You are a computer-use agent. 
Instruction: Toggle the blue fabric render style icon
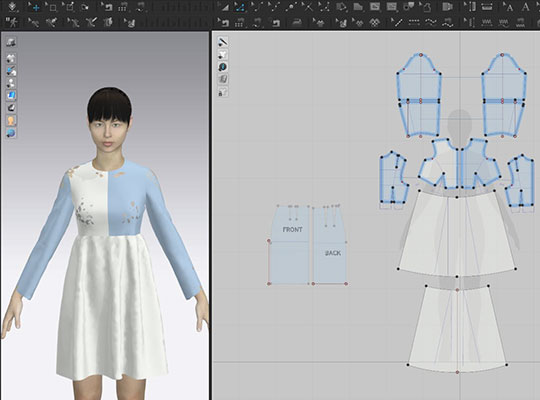coord(11,95)
